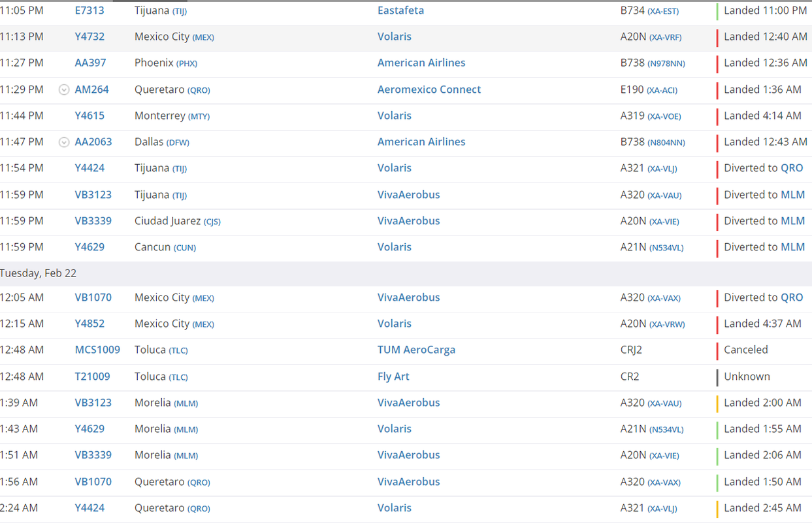The width and height of the screenshot is (812, 523).
Task: Open flight AA2063 link
Action: pyautogui.click(x=93, y=142)
